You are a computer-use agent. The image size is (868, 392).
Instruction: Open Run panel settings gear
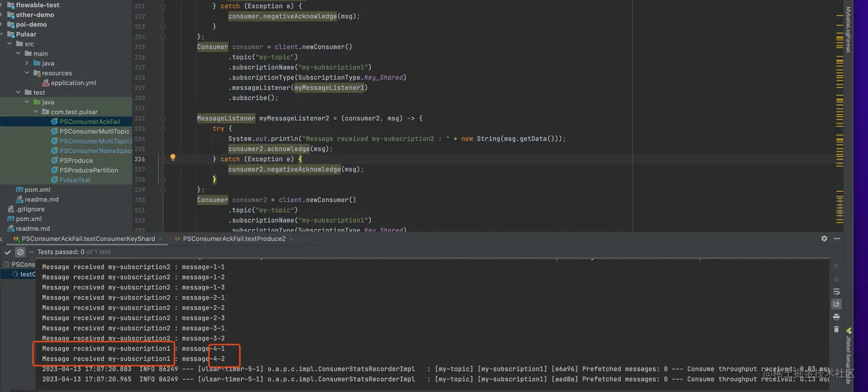point(824,239)
